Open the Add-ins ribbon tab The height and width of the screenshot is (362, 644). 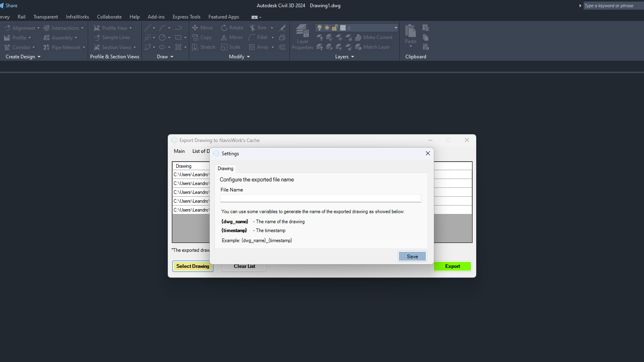[156, 17]
